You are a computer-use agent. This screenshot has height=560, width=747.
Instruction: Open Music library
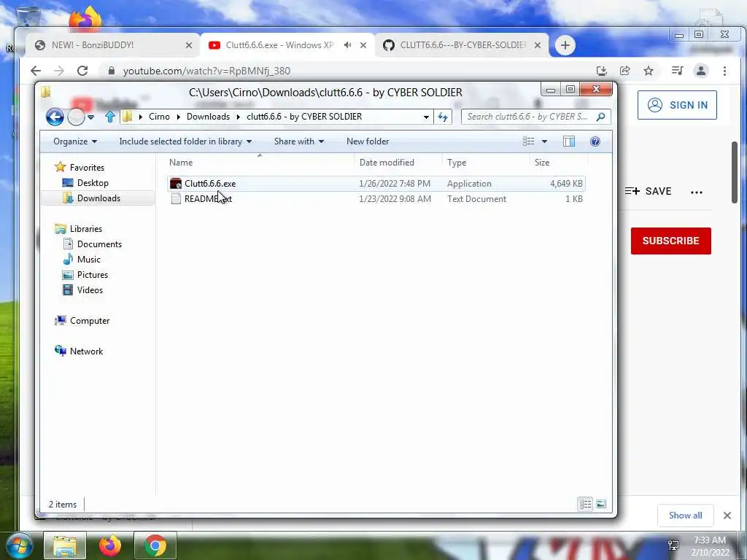pyautogui.click(x=88, y=260)
